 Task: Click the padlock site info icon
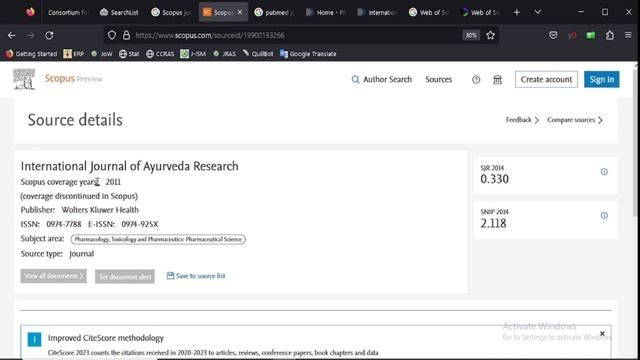point(126,36)
